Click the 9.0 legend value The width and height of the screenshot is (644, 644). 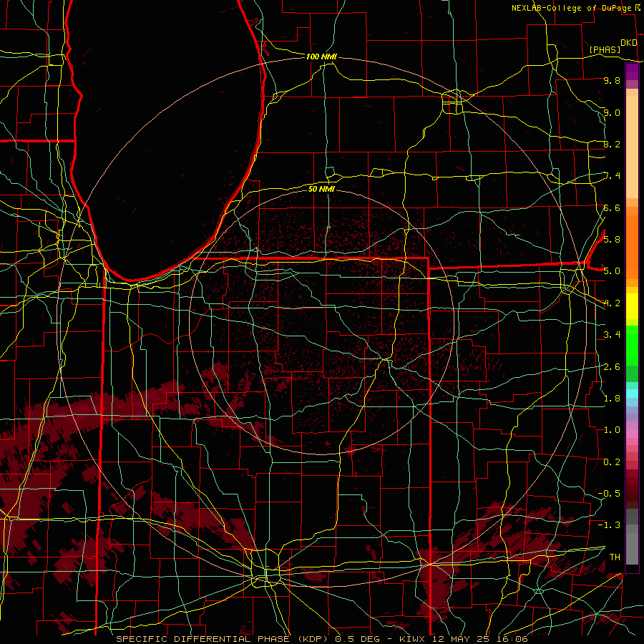point(612,112)
